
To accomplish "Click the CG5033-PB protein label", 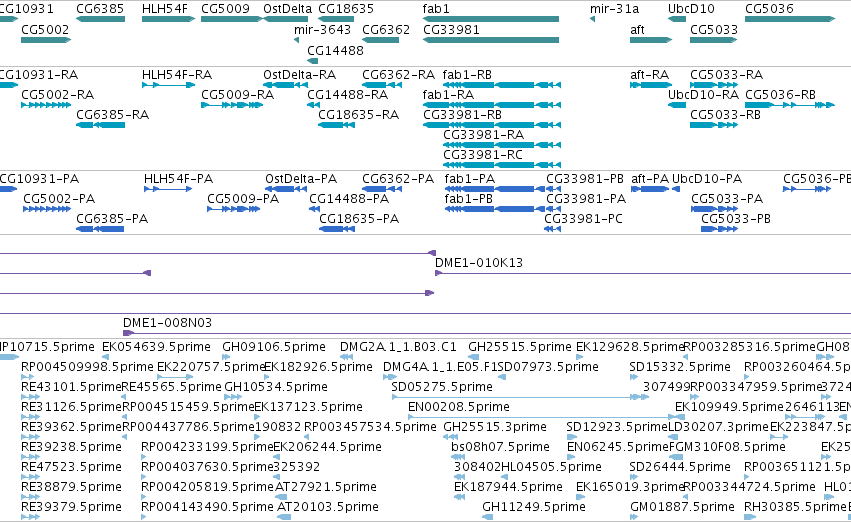I will pos(735,219).
